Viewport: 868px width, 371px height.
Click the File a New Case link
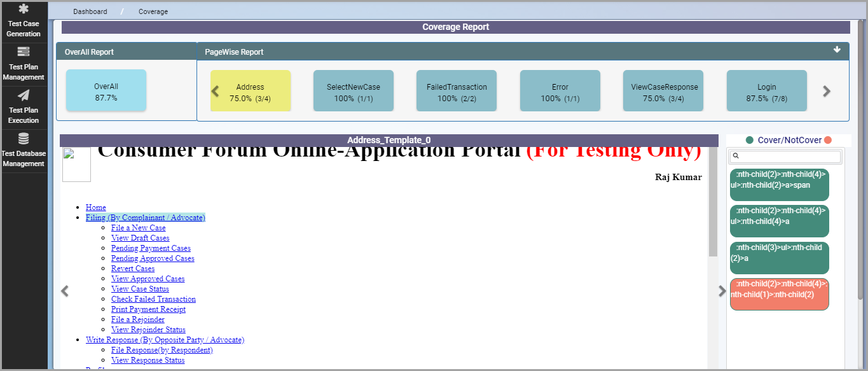point(138,228)
